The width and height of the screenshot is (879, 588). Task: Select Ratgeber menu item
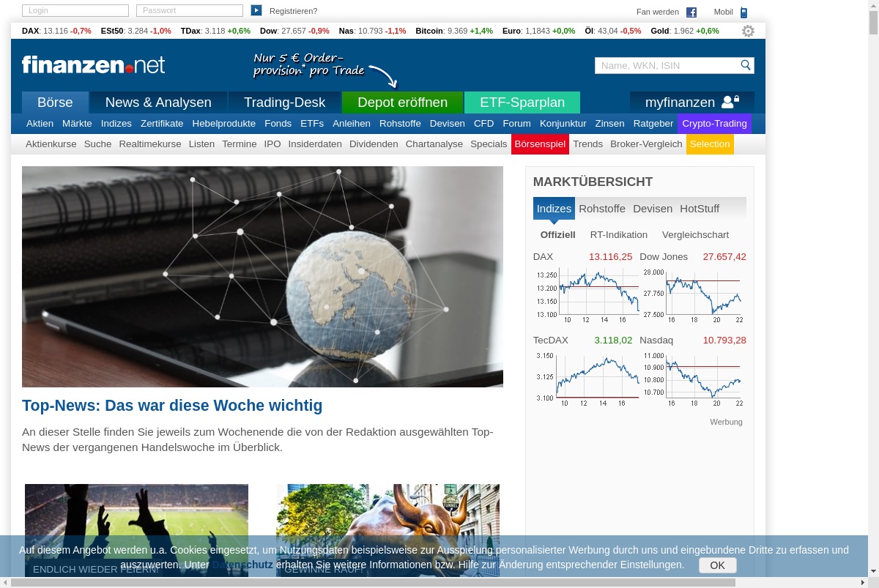coord(653,124)
